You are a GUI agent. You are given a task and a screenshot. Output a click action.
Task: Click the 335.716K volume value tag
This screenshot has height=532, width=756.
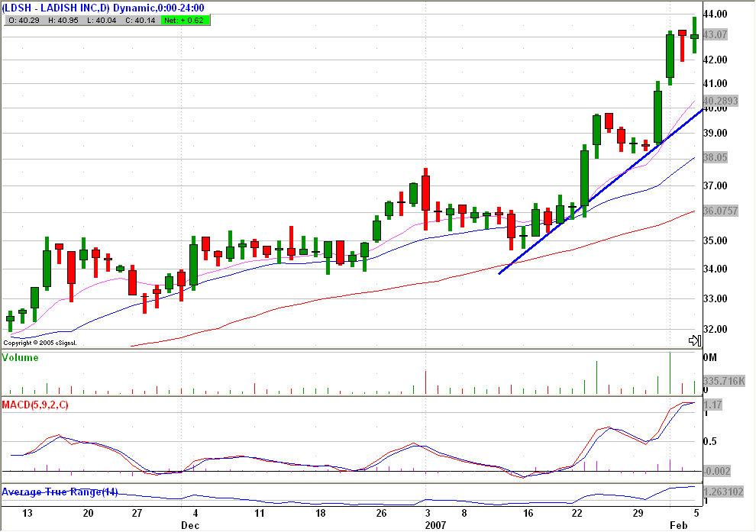(x=724, y=381)
